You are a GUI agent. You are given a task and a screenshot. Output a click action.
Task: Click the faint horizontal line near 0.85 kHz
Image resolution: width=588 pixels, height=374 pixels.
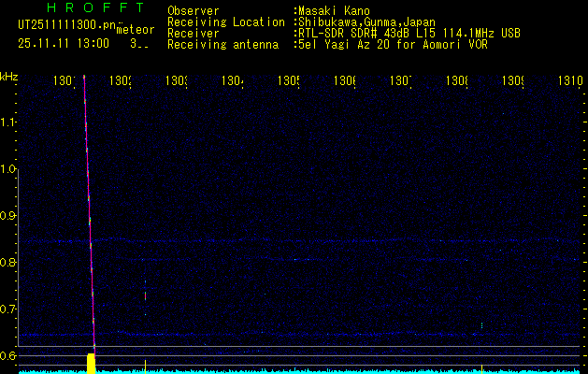click(327, 240)
